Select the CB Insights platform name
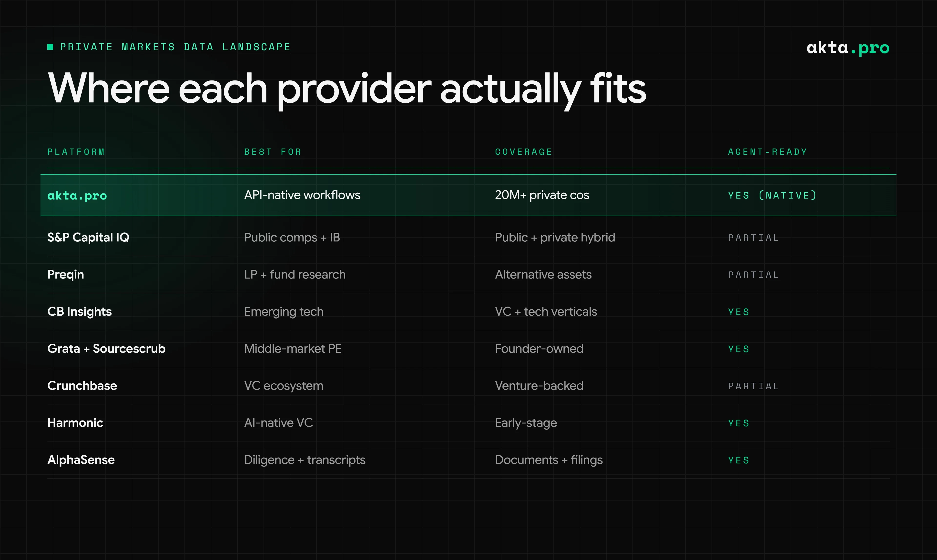 (80, 312)
